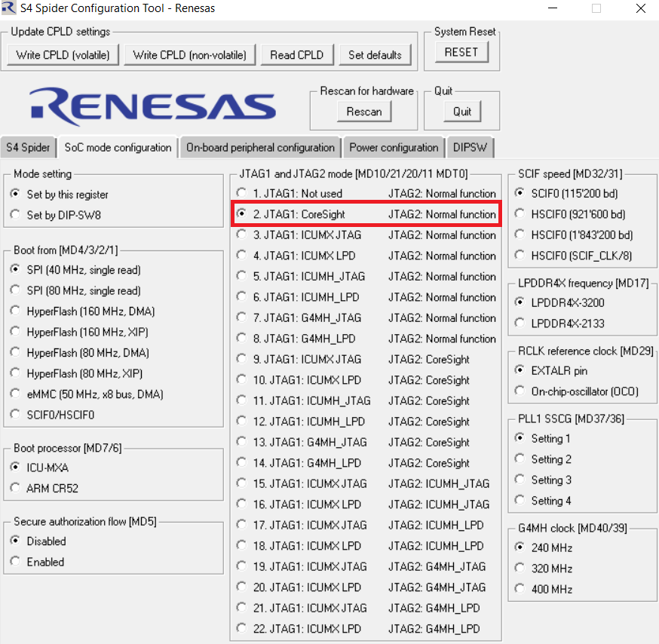Click Write CPLD (non-volatile) button

pyautogui.click(x=189, y=55)
